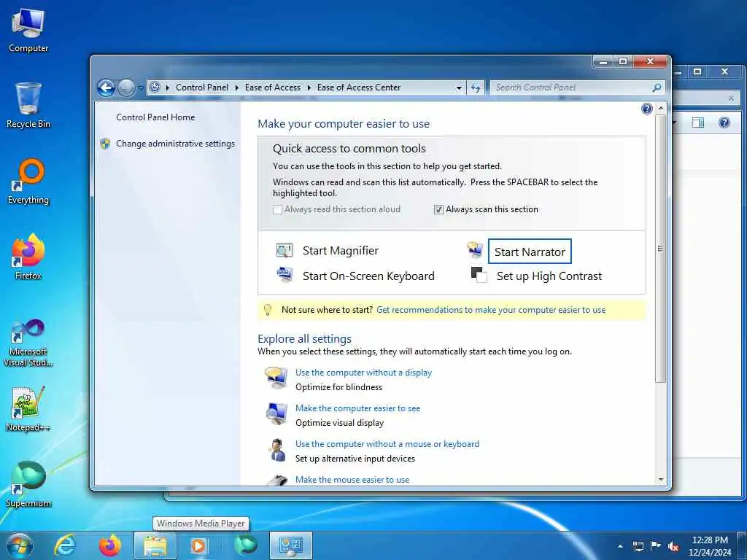The width and height of the screenshot is (747, 560).
Task: Open 'Use the computer without a display' link
Action: [363, 373]
